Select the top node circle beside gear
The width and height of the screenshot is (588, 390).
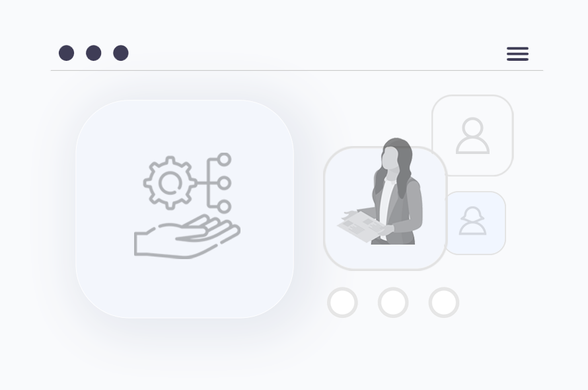pos(224,159)
